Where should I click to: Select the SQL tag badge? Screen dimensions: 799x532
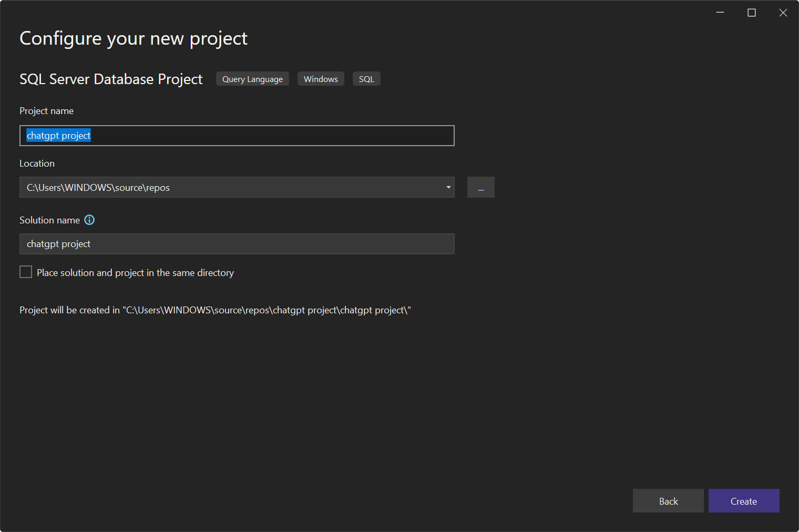366,79
